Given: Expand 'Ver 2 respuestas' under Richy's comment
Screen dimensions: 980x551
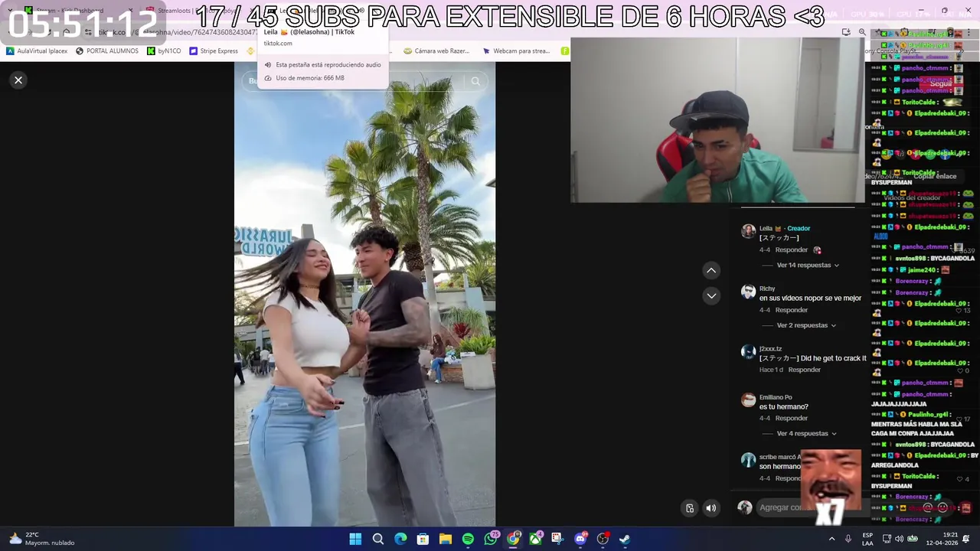Looking at the screenshot, I should click(806, 325).
